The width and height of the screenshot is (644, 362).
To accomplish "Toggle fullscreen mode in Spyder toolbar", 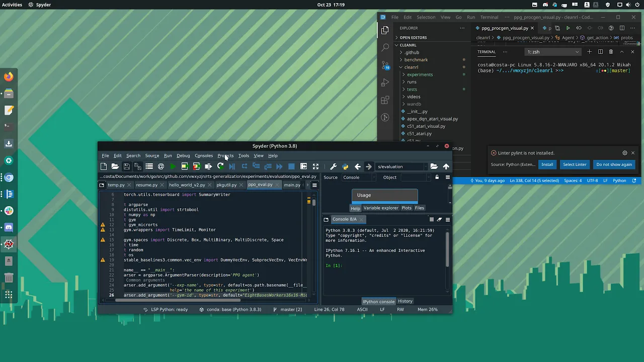I will tap(315, 166).
